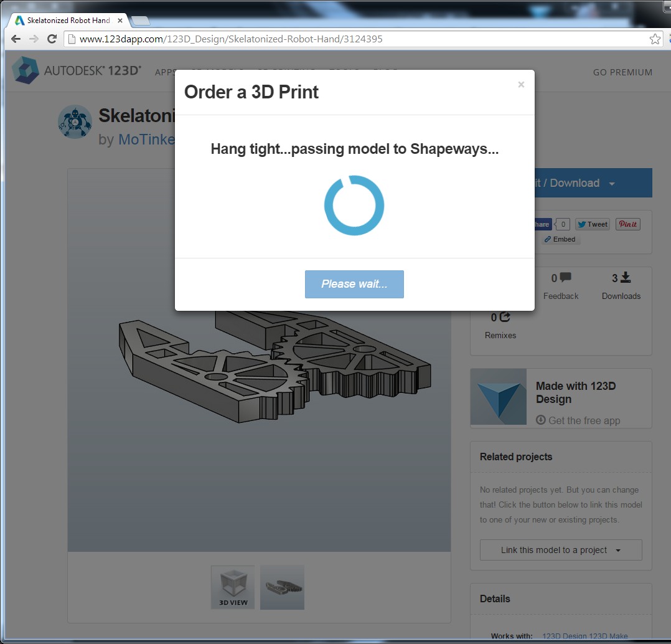Click the Skelatoni model title
671x644 pixels.
[x=136, y=116]
